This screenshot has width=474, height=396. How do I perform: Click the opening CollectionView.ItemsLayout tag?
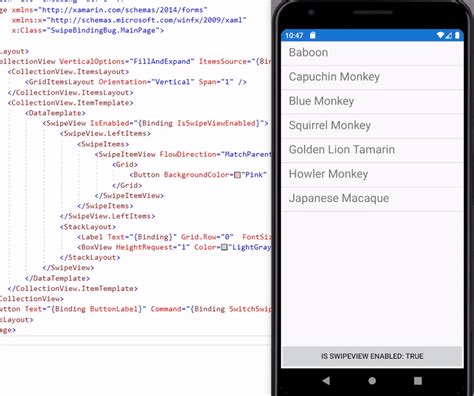68,72
